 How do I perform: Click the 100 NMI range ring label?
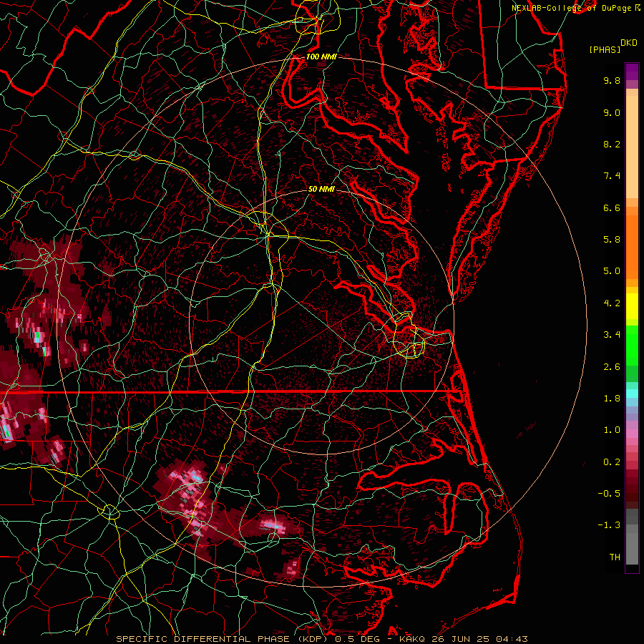(321, 57)
